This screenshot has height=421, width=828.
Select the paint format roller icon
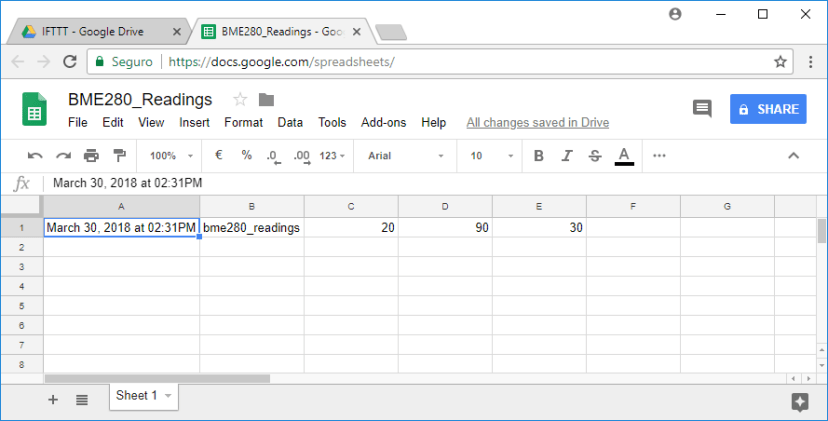pyautogui.click(x=119, y=156)
